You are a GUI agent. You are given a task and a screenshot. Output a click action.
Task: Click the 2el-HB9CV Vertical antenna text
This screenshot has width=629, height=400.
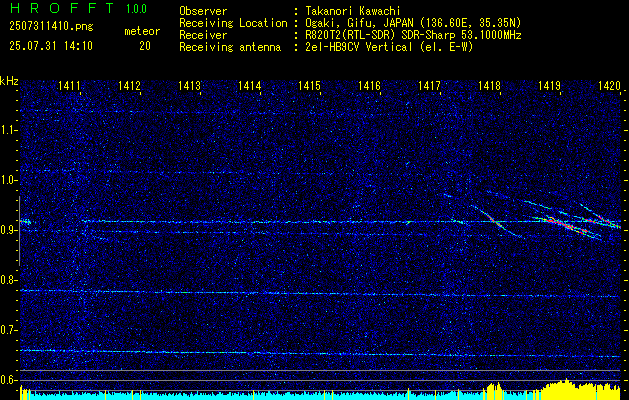(389, 47)
